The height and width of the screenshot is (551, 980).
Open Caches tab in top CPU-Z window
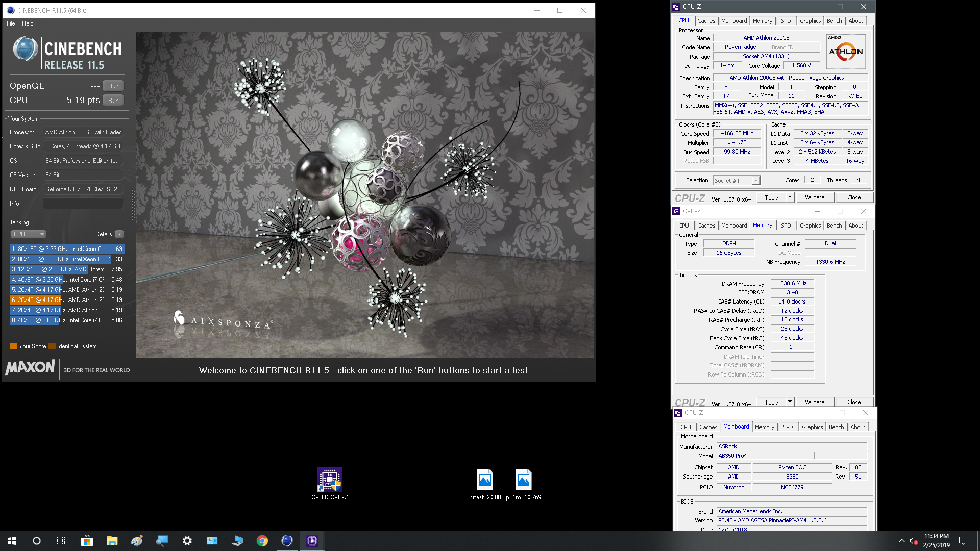706,21
